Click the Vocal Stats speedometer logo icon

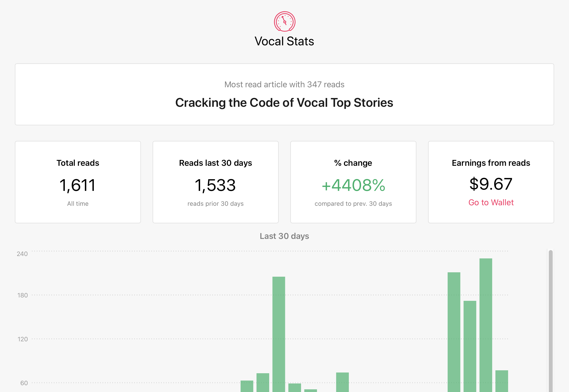pos(284,21)
